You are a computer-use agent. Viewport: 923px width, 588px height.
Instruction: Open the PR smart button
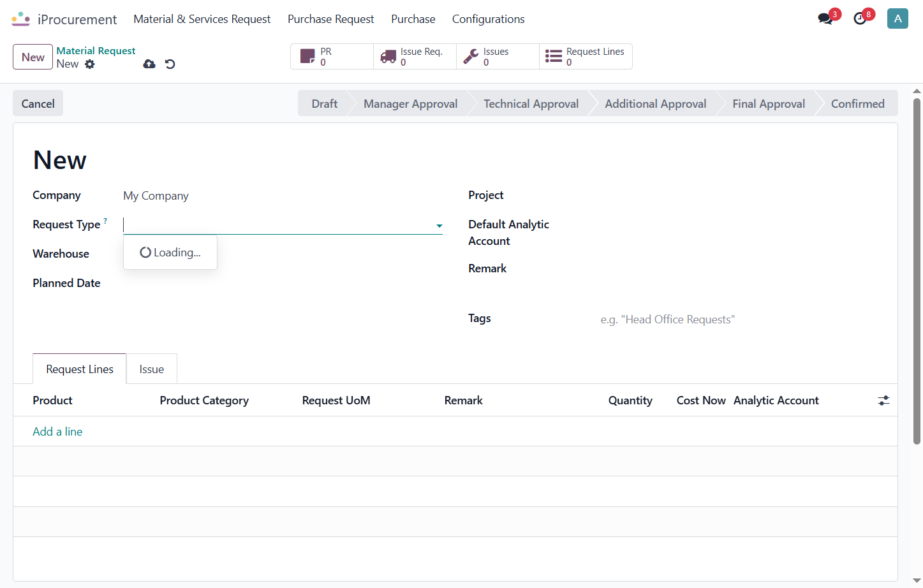pos(332,56)
